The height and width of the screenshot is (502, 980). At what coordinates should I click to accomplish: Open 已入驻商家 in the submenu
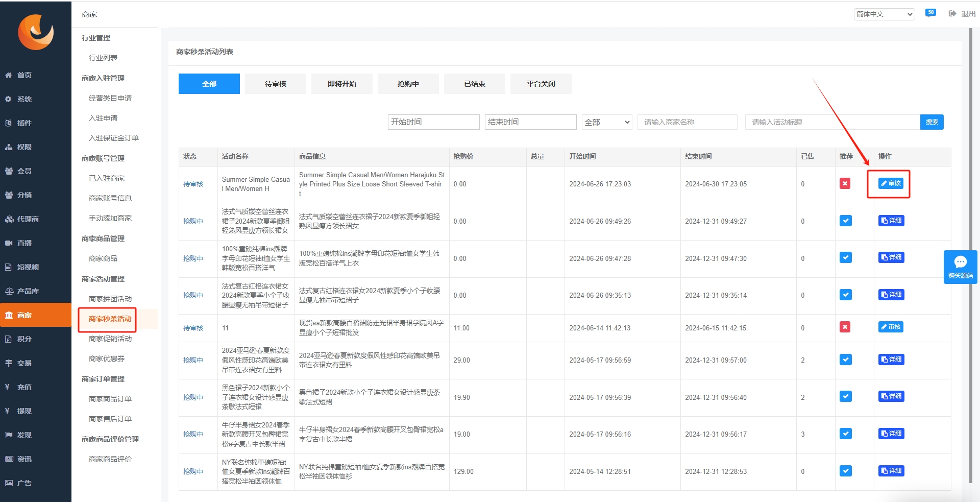tap(107, 178)
